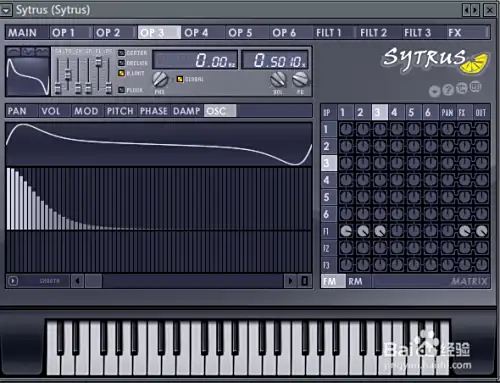The image size is (500, 383).
Task: Click the VOL knob in operator panel
Action: coord(278,79)
